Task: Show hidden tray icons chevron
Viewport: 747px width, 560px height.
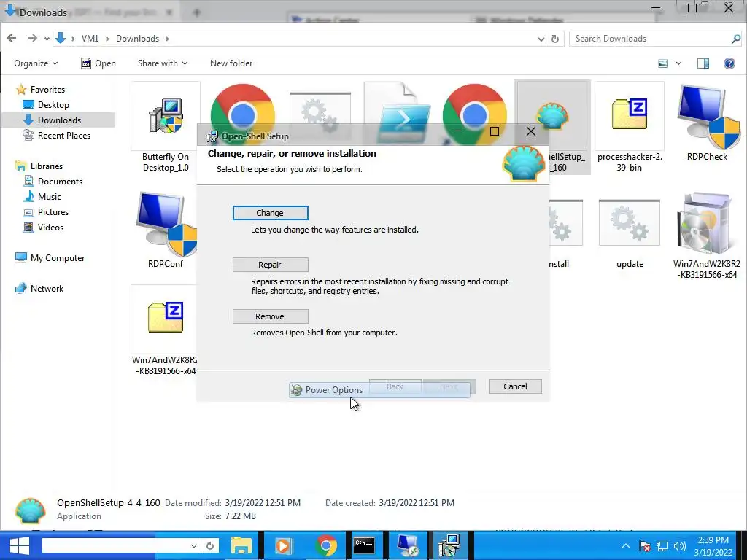Action: tap(626, 546)
